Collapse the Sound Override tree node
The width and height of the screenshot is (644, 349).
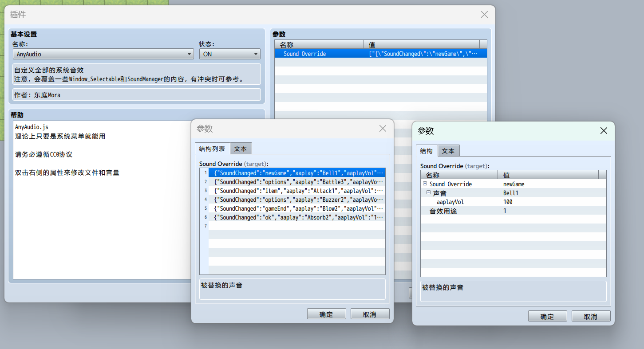425,184
